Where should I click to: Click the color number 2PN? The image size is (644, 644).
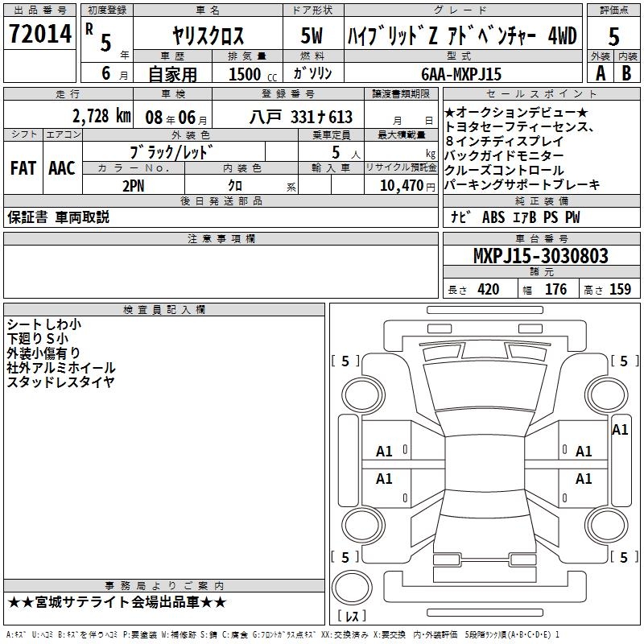[x=134, y=186]
